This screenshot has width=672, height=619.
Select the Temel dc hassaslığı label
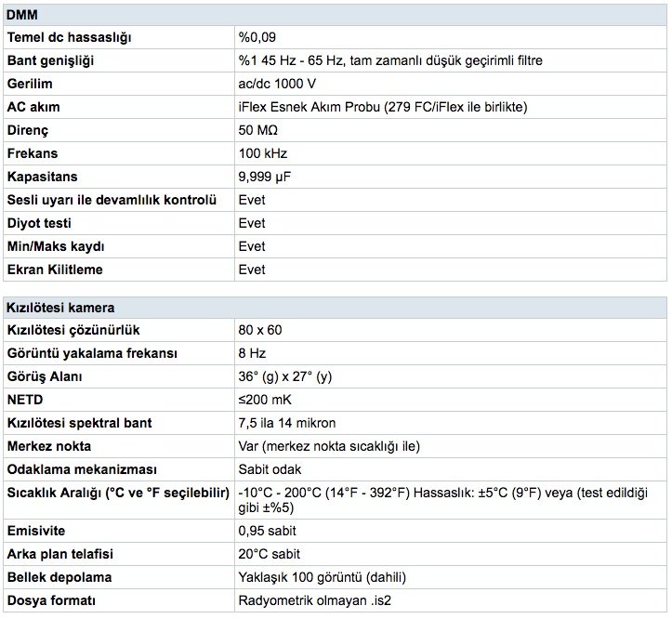click(69, 38)
